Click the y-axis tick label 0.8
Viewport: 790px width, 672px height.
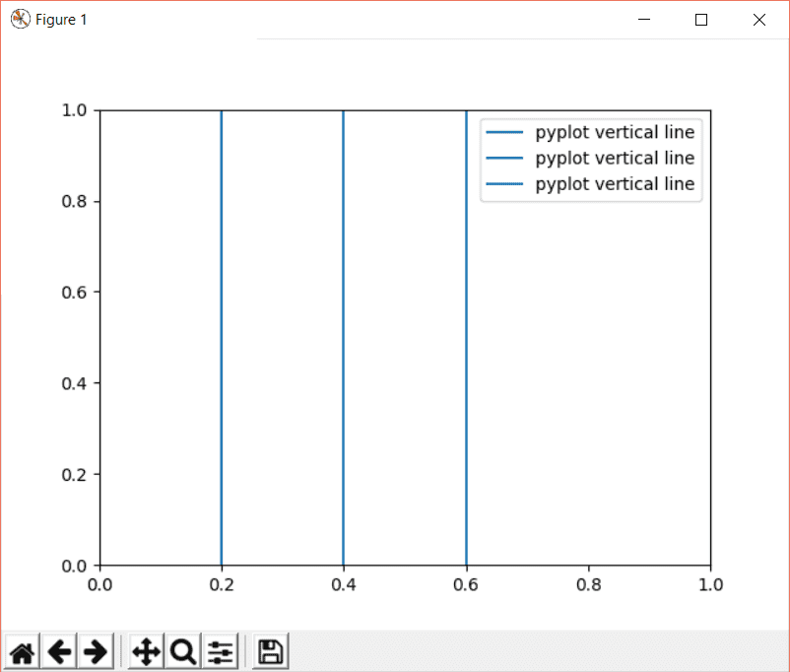(74, 201)
